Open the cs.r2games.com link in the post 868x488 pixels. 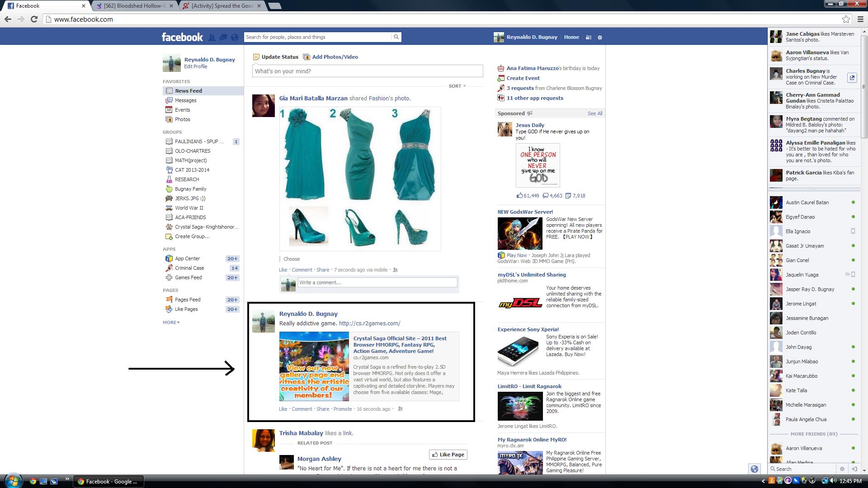pyautogui.click(x=369, y=324)
